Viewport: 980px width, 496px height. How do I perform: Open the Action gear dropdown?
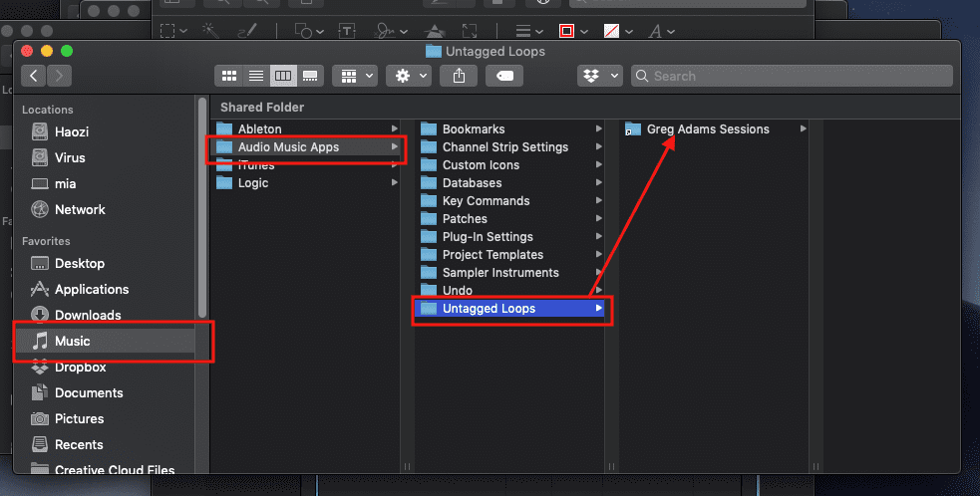[410, 76]
